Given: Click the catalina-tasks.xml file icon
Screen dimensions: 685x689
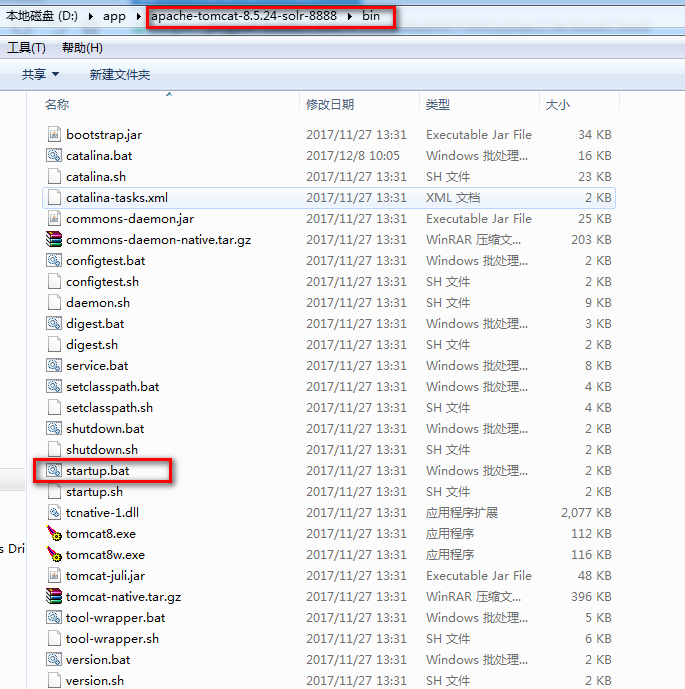Looking at the screenshot, I should pos(54,197).
